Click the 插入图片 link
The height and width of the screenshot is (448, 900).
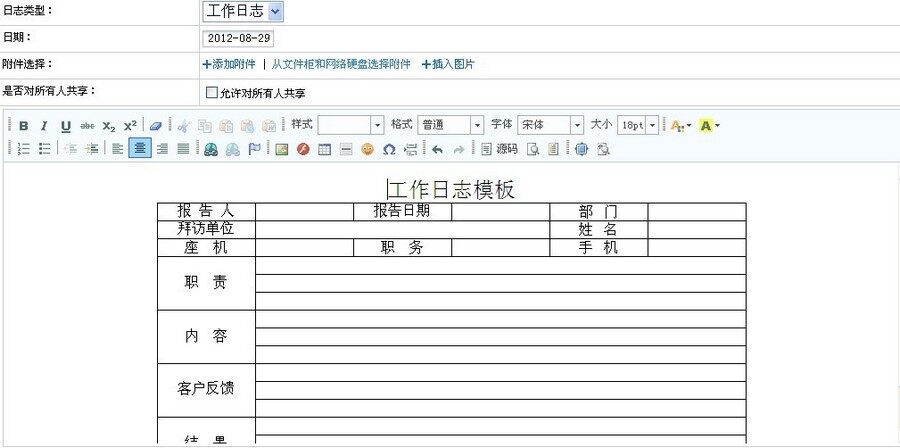[448, 64]
